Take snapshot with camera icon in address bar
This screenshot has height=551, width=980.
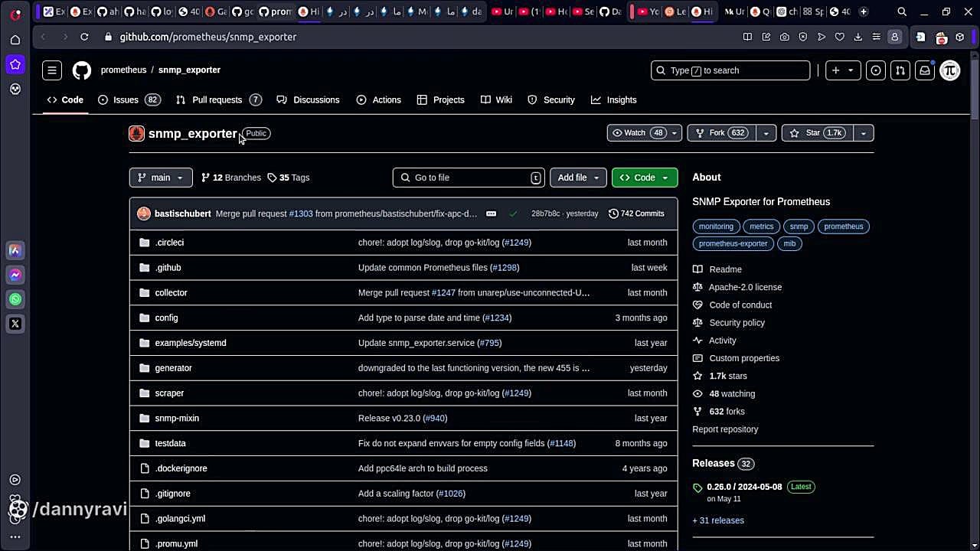(x=785, y=37)
